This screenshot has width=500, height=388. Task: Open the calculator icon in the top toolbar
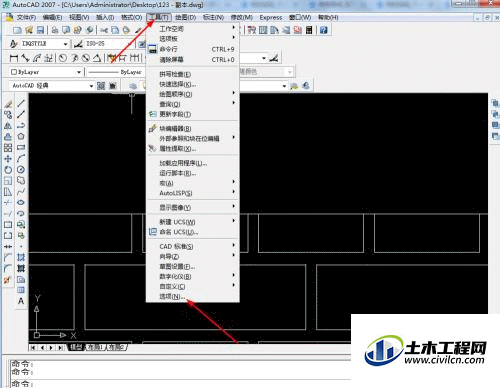click(309, 30)
